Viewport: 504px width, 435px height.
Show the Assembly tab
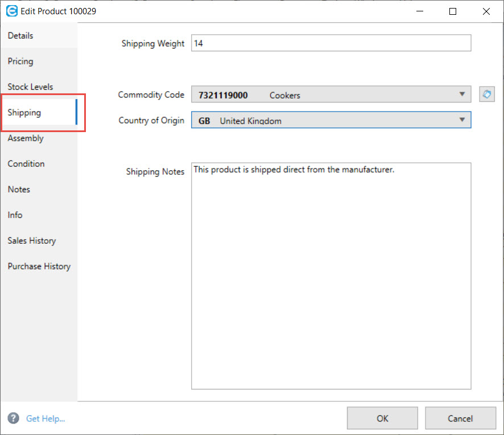pos(26,138)
